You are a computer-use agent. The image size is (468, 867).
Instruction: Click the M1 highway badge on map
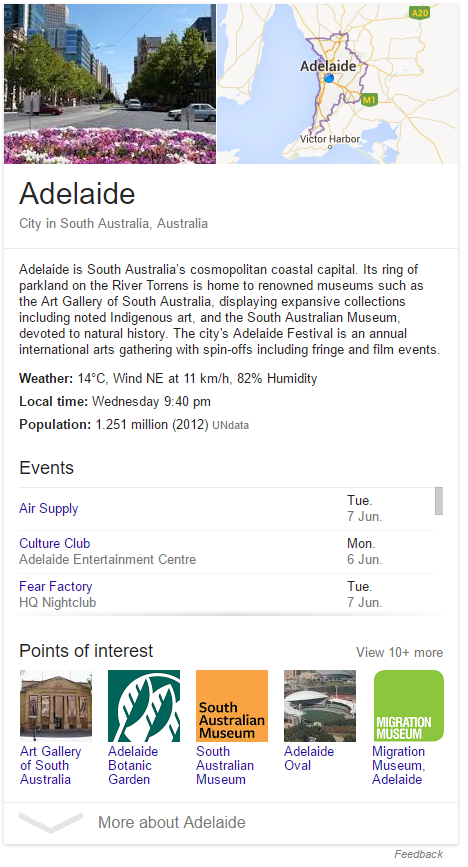tap(369, 100)
